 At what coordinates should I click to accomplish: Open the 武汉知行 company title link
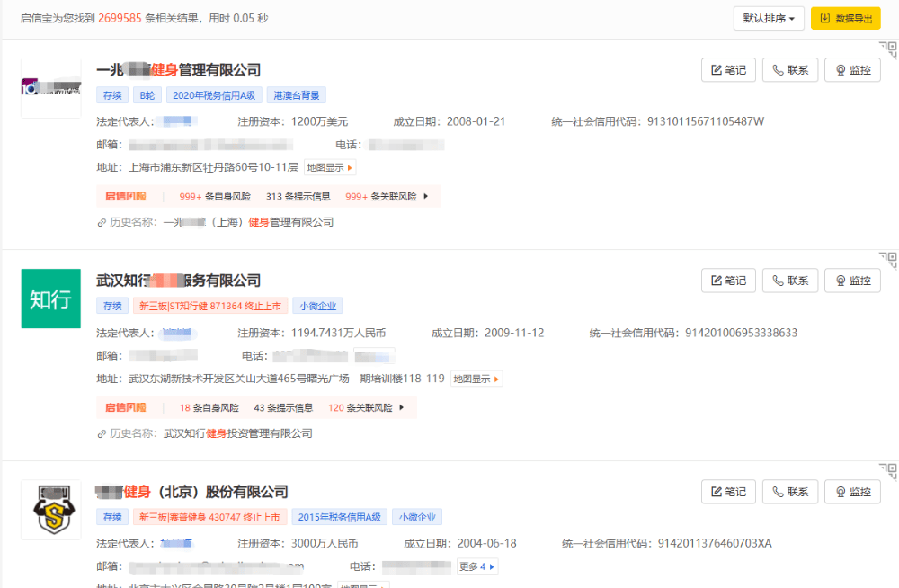click(x=178, y=281)
